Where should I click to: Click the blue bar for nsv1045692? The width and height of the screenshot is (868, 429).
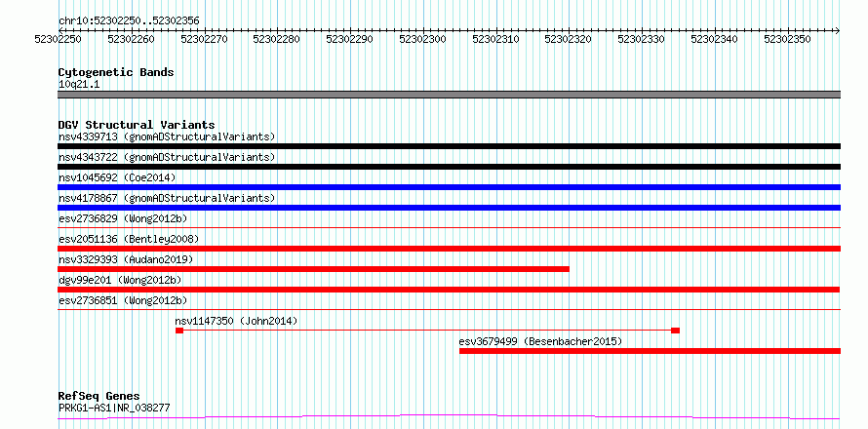coord(449,187)
